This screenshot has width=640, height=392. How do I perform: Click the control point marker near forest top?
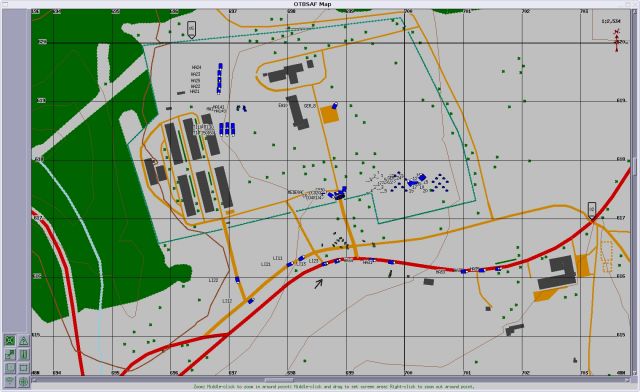pyautogui.click(x=191, y=30)
